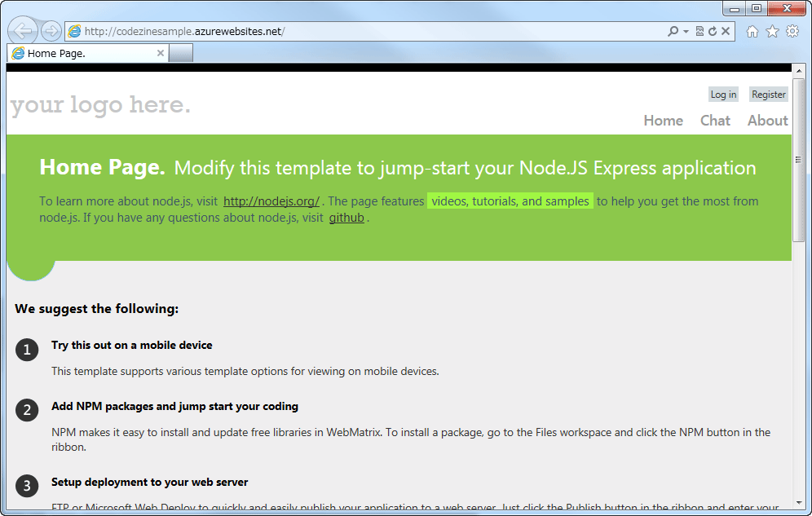812x516 pixels.
Task: Close the Home Page. tab
Action: click(161, 53)
